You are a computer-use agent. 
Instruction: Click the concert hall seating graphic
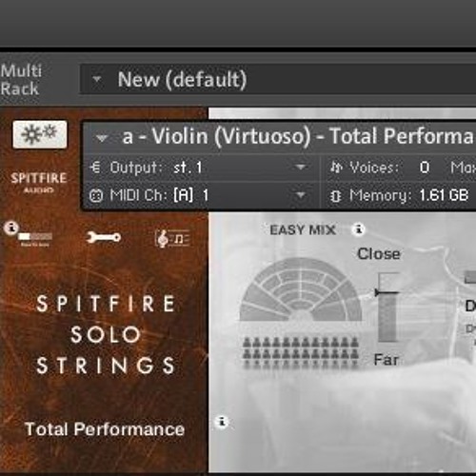(x=300, y=289)
